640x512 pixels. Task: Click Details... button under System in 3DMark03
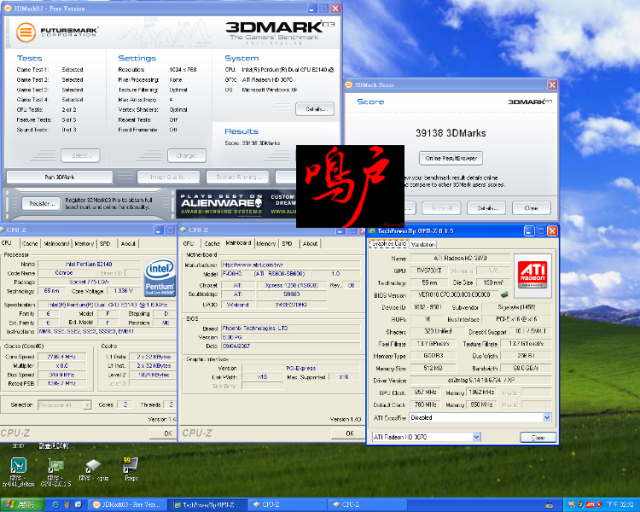[x=315, y=109]
